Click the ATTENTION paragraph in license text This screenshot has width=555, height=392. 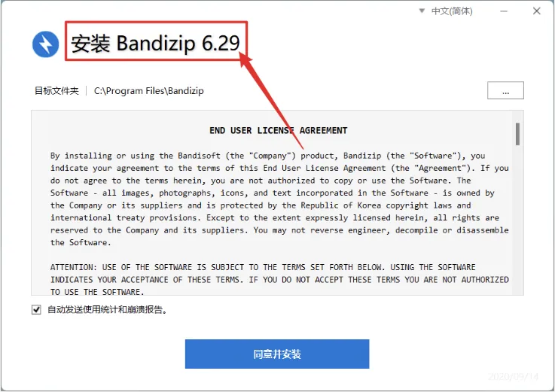click(x=279, y=279)
